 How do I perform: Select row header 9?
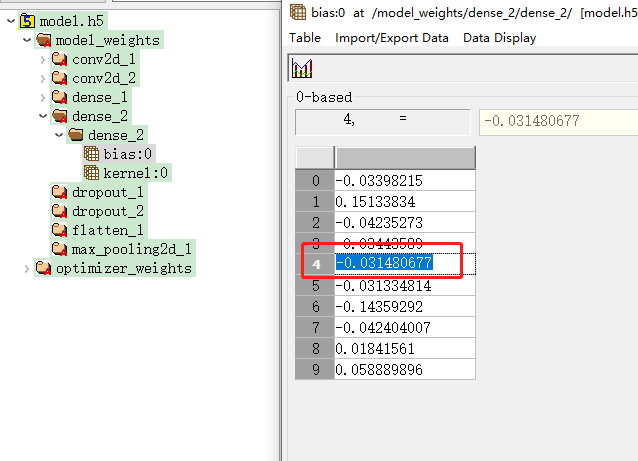pyautogui.click(x=315, y=369)
